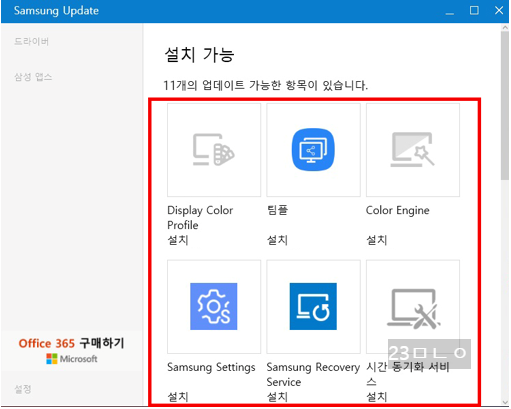Click 설치 under 시간 동기화 서비스
The height and width of the screenshot is (409, 511).
pyautogui.click(x=377, y=397)
